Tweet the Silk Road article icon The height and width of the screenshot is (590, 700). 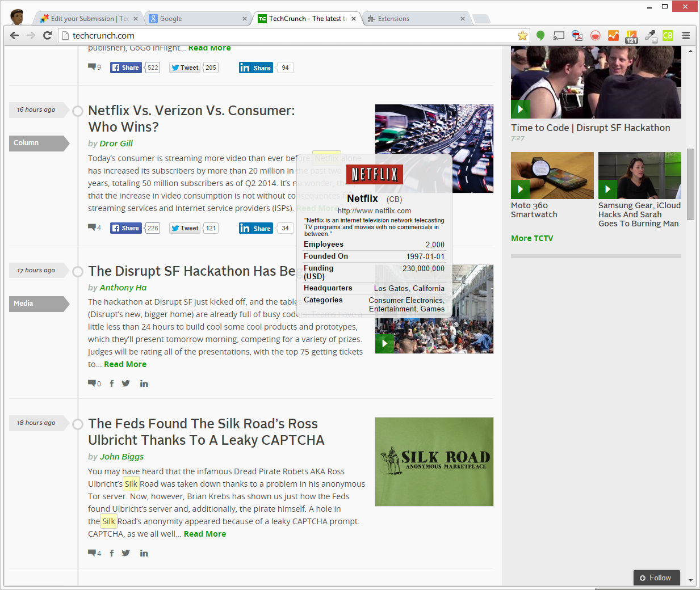pyautogui.click(x=126, y=553)
